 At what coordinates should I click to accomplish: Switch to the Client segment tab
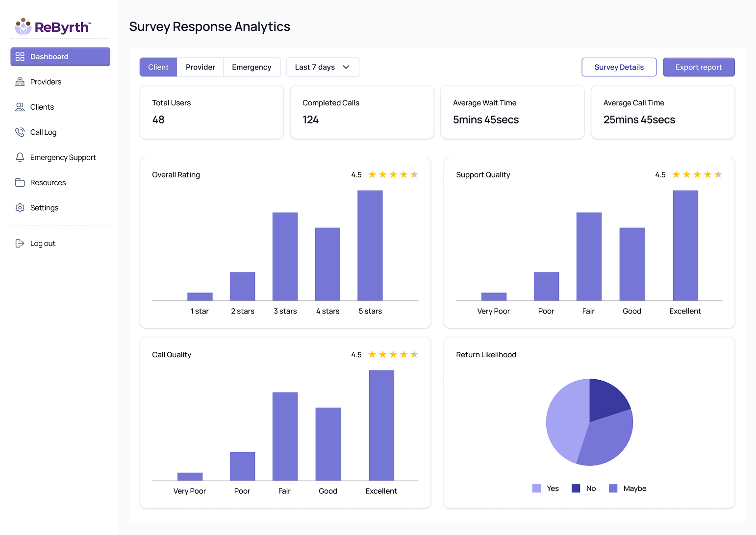(x=158, y=67)
